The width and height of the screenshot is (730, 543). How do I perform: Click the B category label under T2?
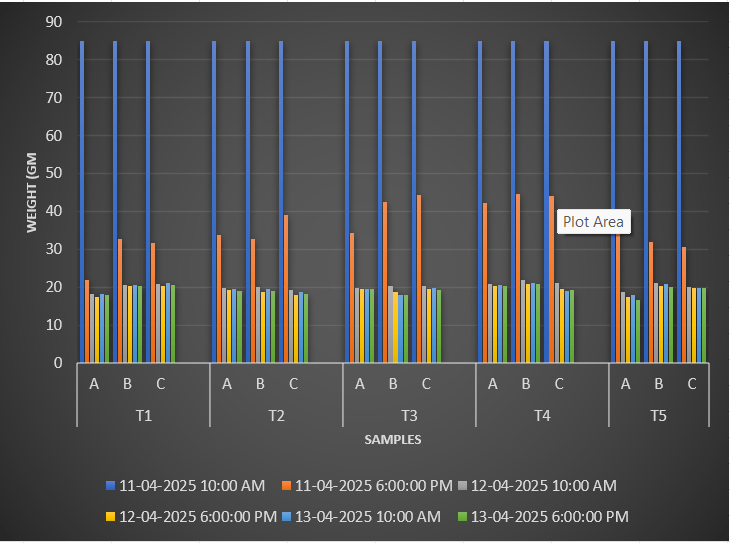[x=260, y=384]
